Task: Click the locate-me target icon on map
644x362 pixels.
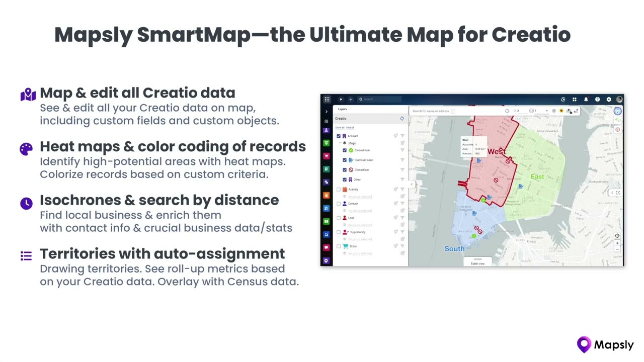Action: point(617,236)
